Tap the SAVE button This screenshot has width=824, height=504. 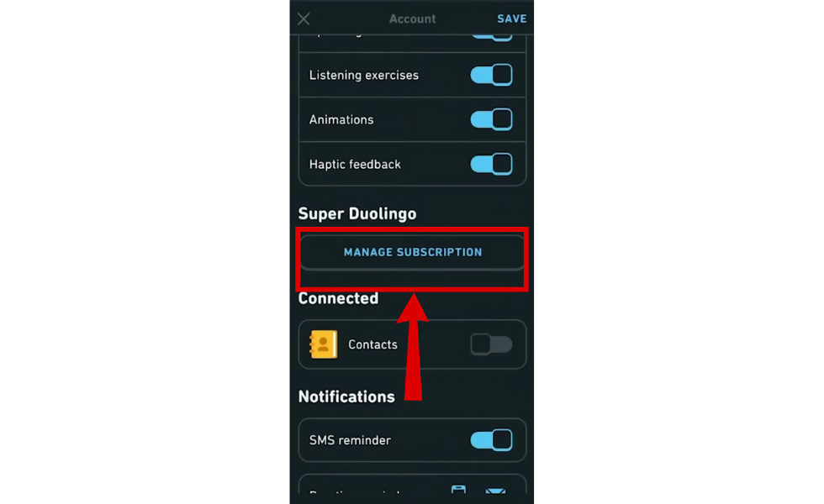[512, 18]
